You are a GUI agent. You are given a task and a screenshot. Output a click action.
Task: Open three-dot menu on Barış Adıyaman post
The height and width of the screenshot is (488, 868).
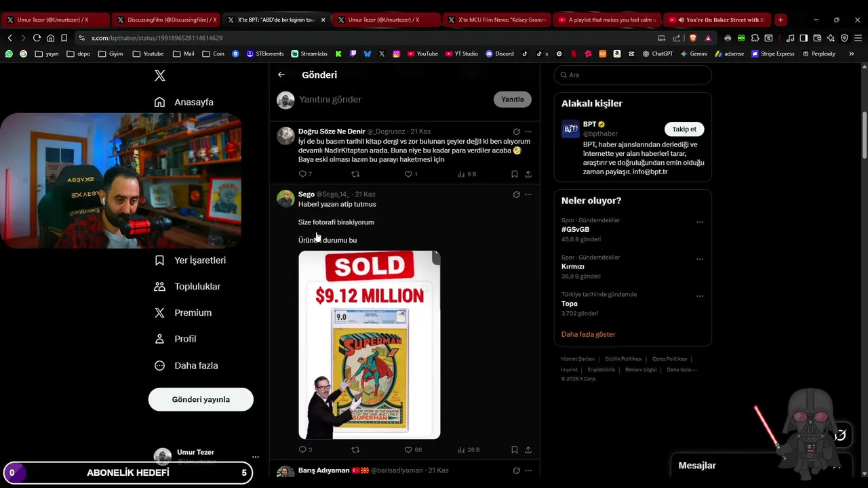[528, 470]
